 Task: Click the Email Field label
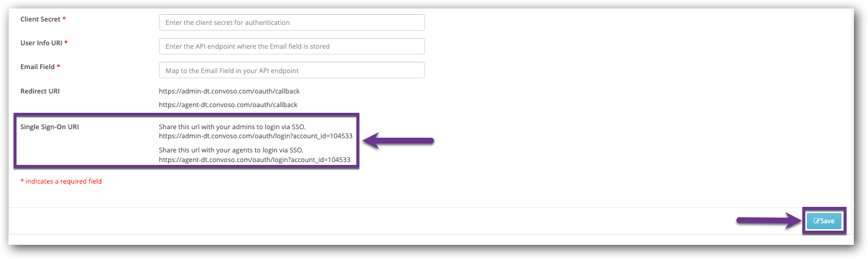click(37, 67)
